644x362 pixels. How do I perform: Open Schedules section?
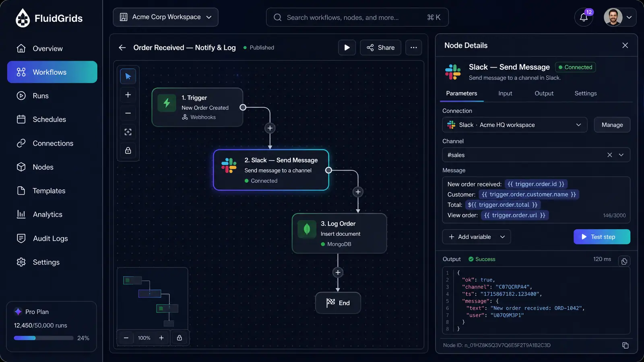point(52,119)
